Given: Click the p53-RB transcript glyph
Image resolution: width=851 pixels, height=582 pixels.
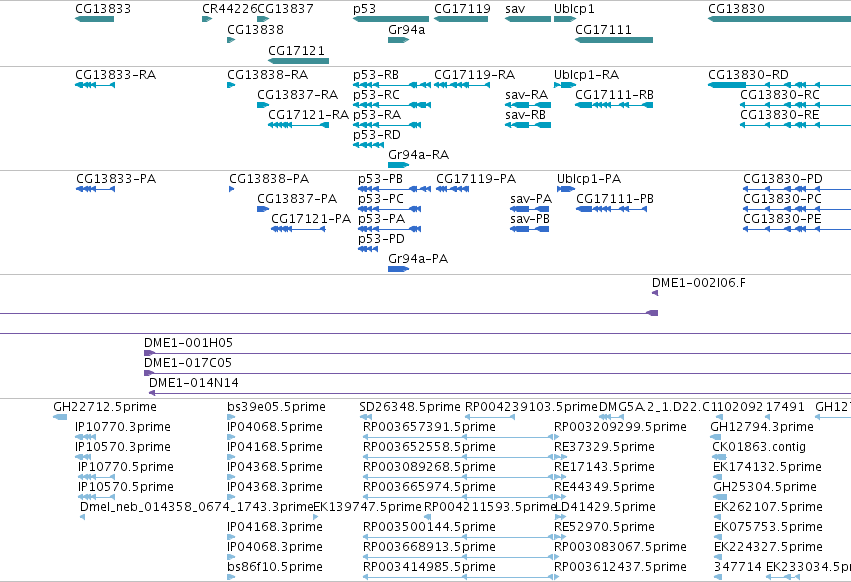Looking at the screenshot, I should coord(392,85).
